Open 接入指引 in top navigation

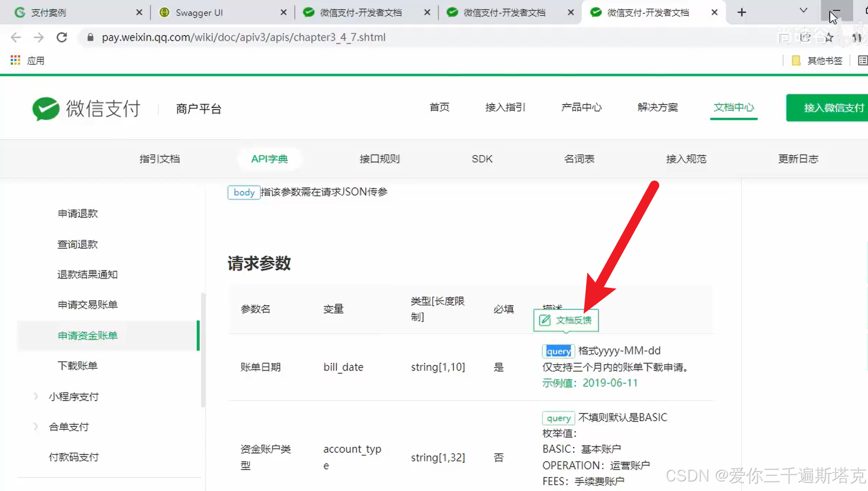tap(505, 107)
